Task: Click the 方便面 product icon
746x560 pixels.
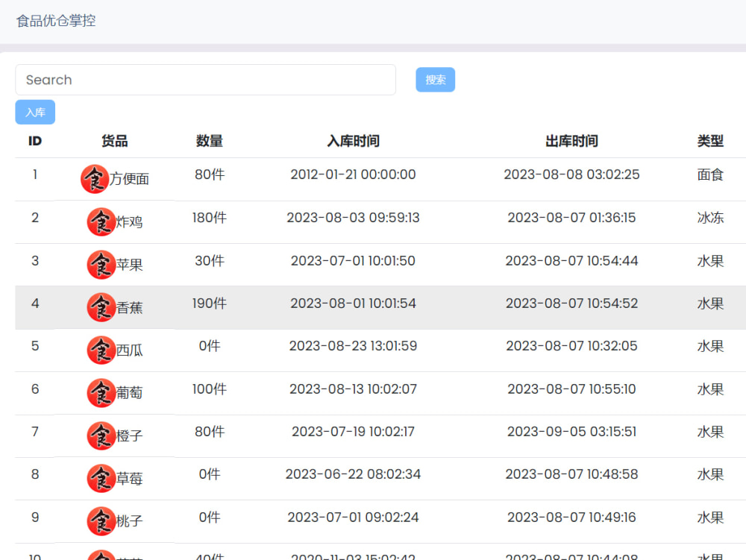Action: 95,179
